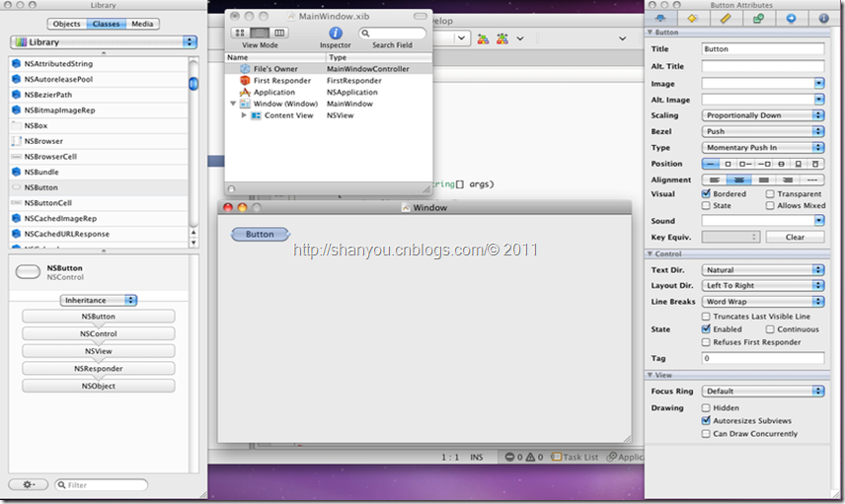Image resolution: width=845 pixels, height=504 pixels.
Task: Click the second build blocks icon in MonoDevelop toolbar
Action: click(502, 38)
